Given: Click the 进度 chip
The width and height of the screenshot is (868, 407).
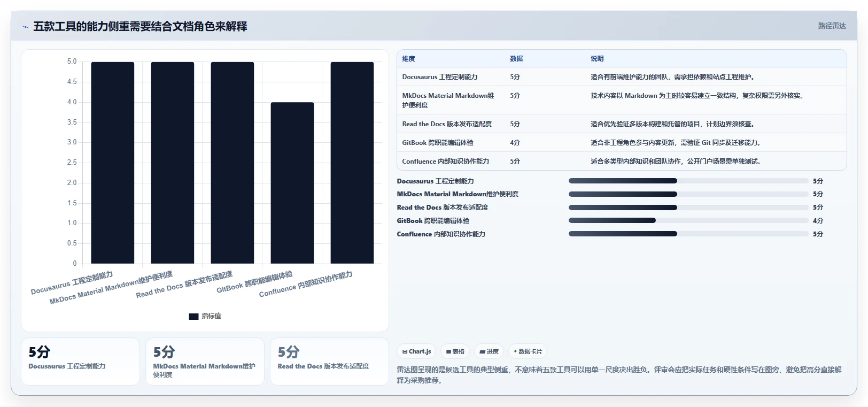Looking at the screenshot, I should click(489, 351).
